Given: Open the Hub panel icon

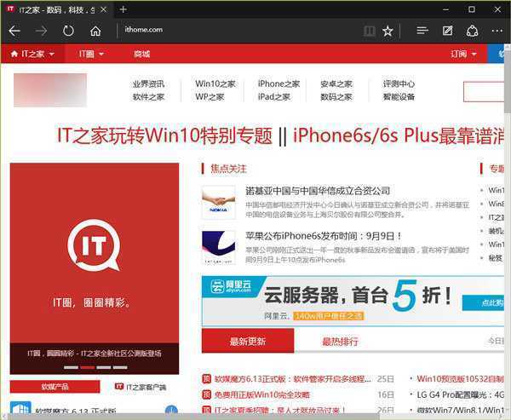Looking at the screenshot, I should 422,31.
